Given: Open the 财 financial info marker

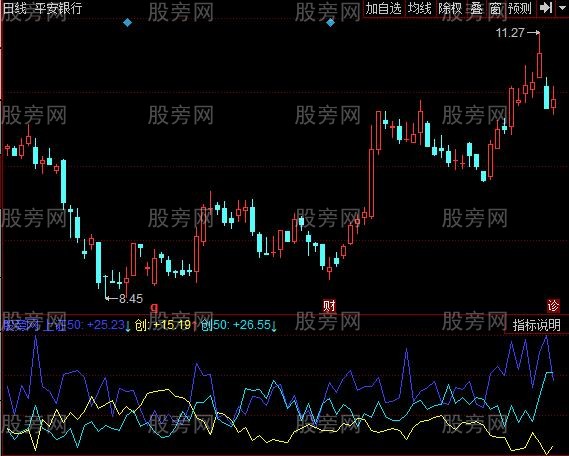Looking at the screenshot, I should point(329,306).
